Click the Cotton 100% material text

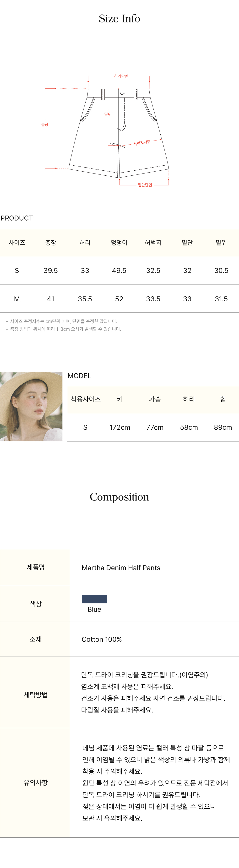pyautogui.click(x=102, y=639)
